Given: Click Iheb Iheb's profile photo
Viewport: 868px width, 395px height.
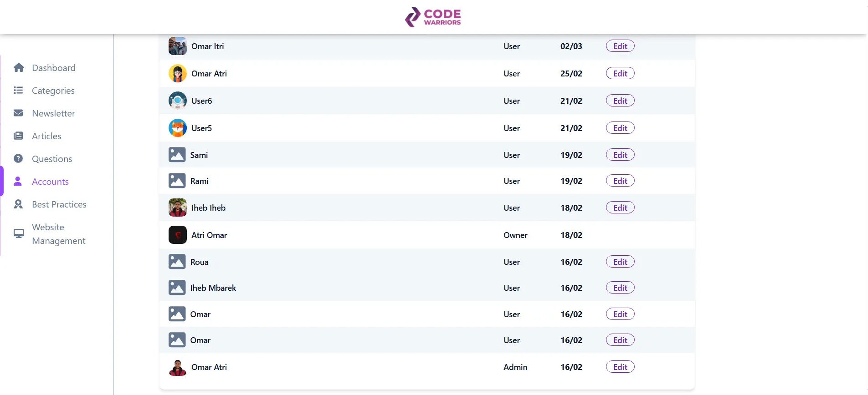Looking at the screenshot, I should 177,208.
